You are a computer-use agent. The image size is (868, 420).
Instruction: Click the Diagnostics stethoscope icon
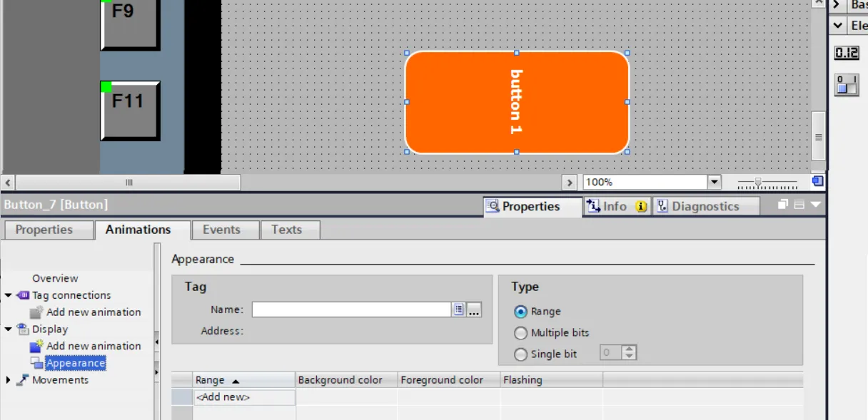pos(661,206)
